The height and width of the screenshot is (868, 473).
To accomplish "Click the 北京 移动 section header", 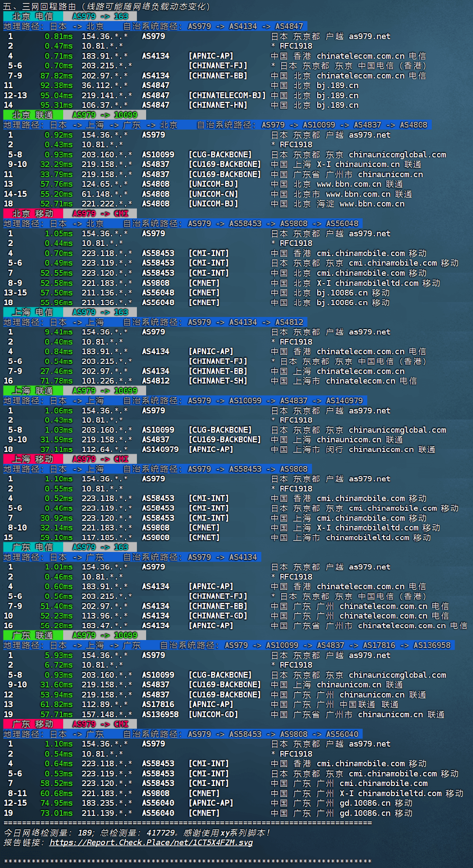I will click(x=33, y=213).
